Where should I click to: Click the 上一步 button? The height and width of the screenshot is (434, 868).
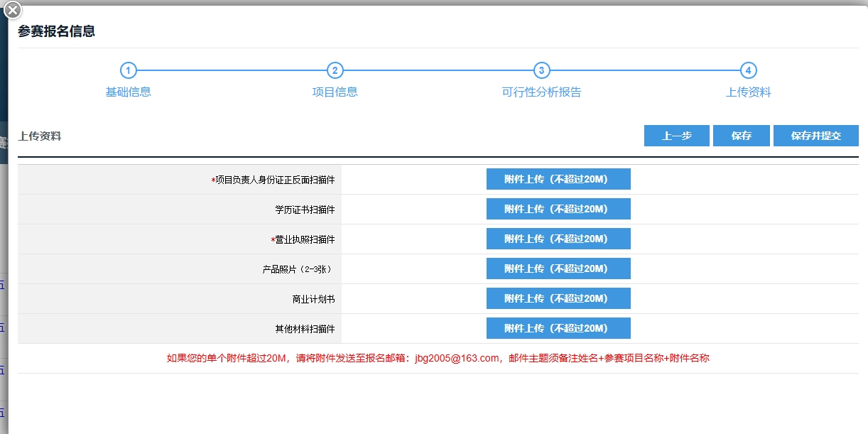[x=677, y=136]
